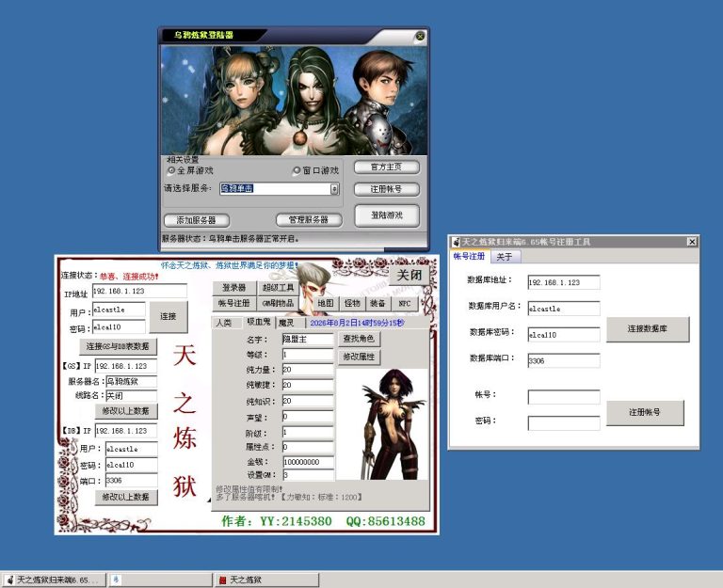Viewport: 723px width, 588px height.
Task: Click the empty 帐号 field in registration tool
Action: click(x=564, y=397)
